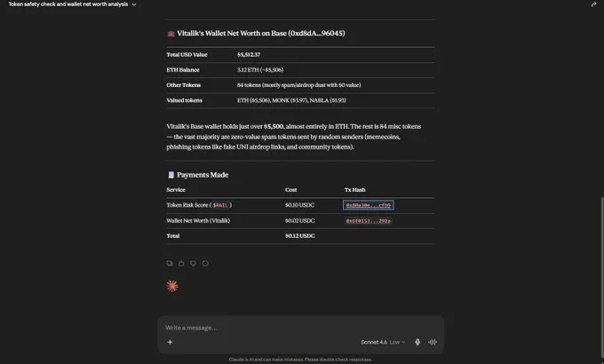Click the $0.10 USDC cost cell

[x=299, y=205]
